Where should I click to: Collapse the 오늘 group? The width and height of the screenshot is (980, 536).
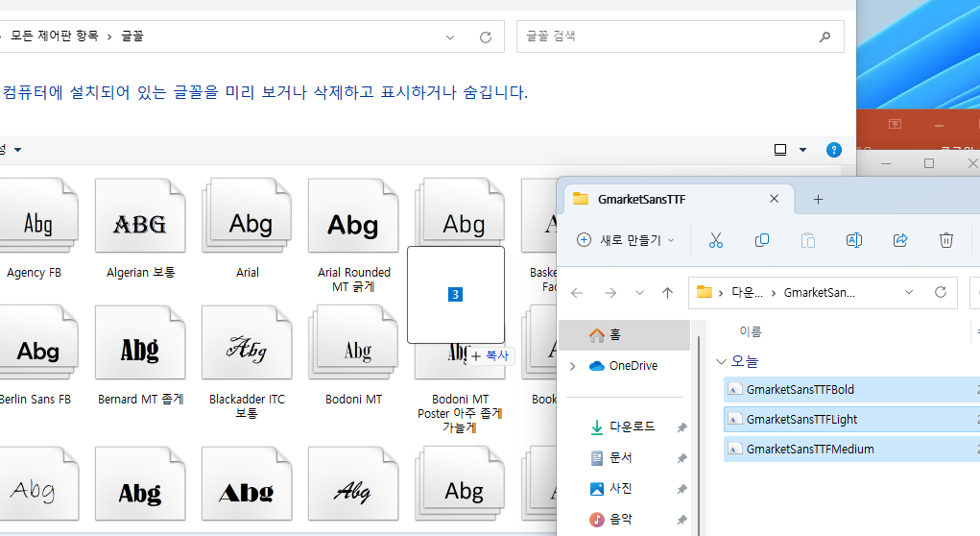coord(721,361)
